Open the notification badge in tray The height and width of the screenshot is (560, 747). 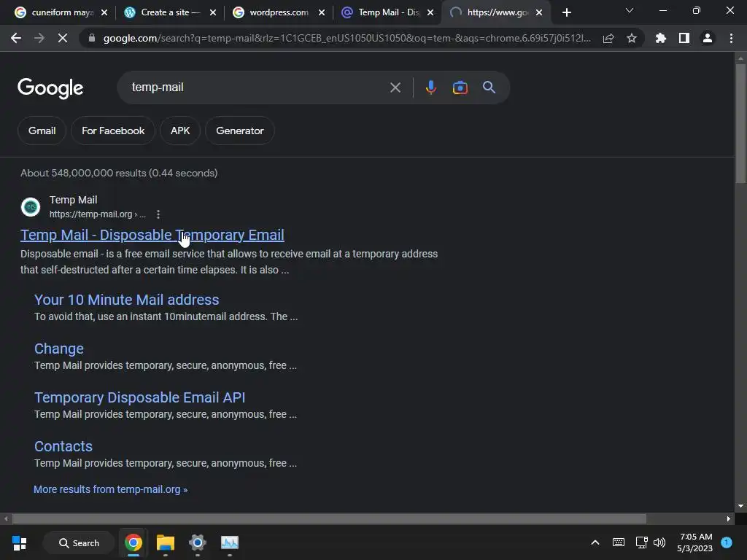(727, 542)
